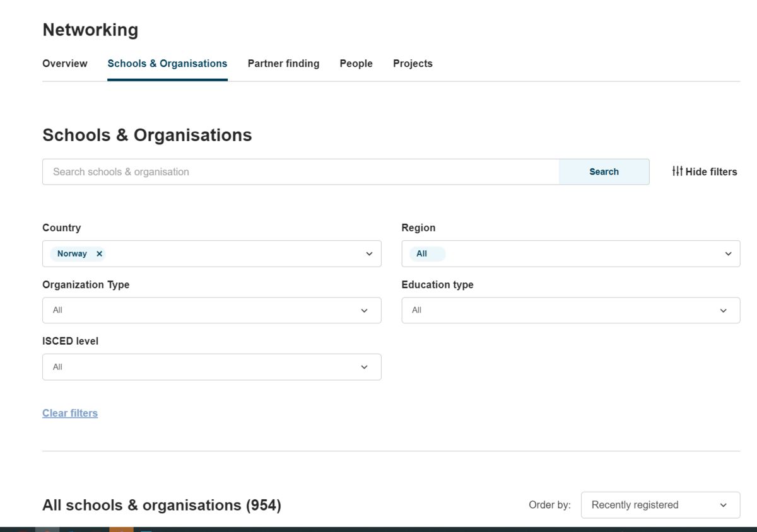Open the Organization Type dropdown

(x=211, y=310)
